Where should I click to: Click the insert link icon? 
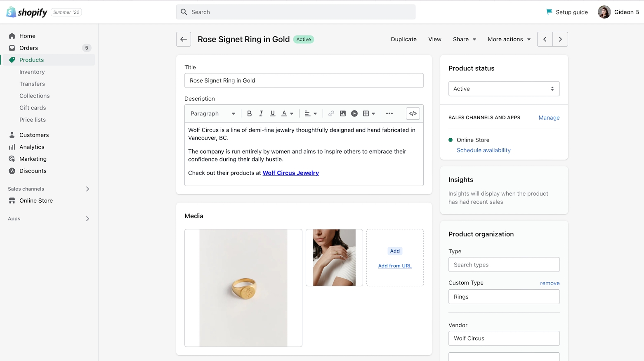click(x=331, y=113)
